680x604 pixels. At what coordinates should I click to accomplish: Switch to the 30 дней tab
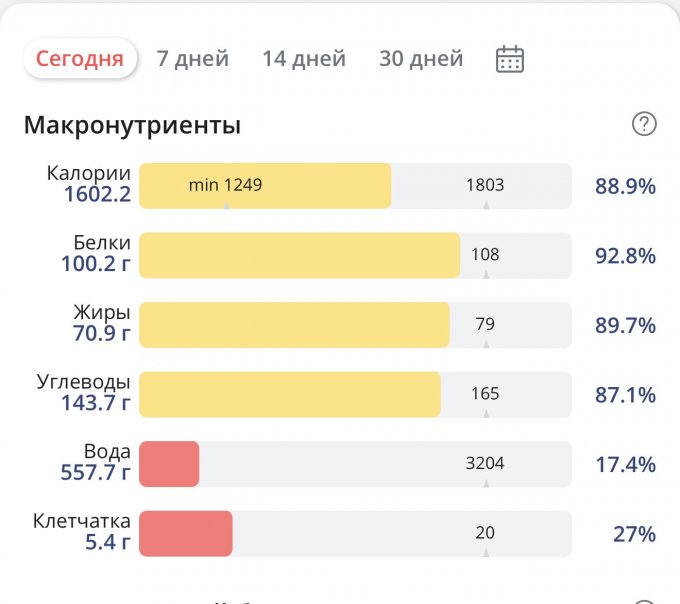[x=421, y=59]
